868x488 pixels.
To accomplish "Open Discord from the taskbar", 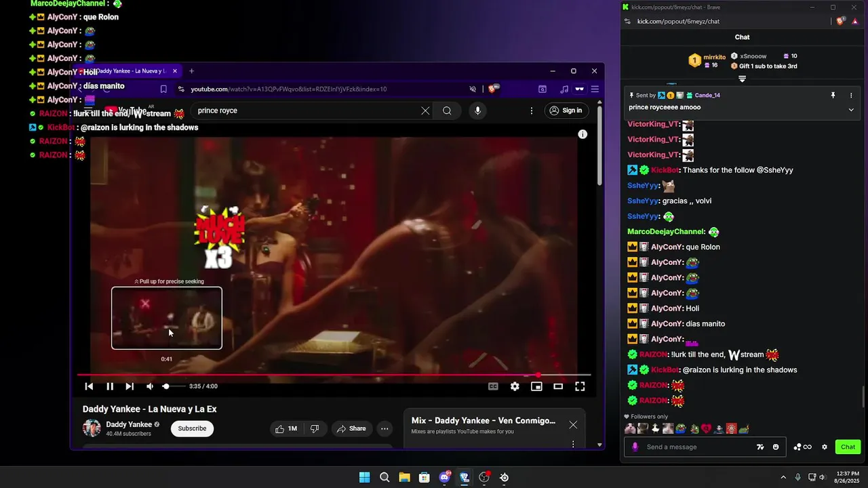I will pos(444,477).
